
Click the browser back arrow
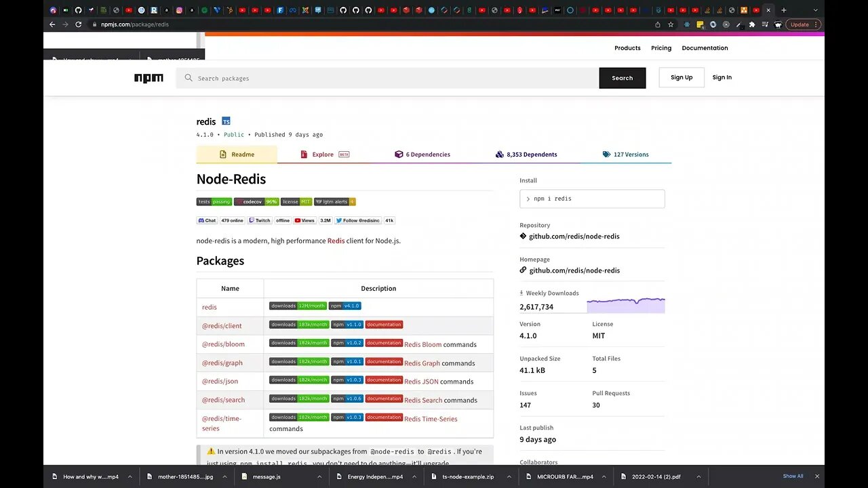[52, 24]
